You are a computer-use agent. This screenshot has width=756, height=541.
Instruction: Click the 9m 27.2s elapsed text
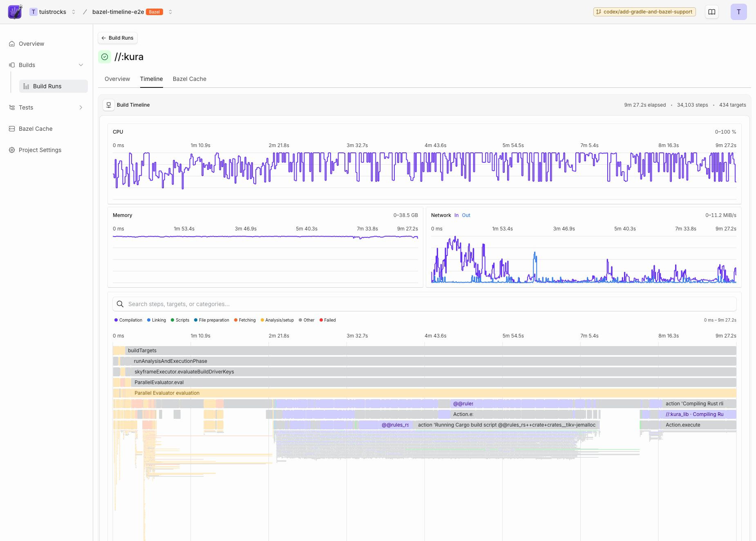[x=645, y=105]
